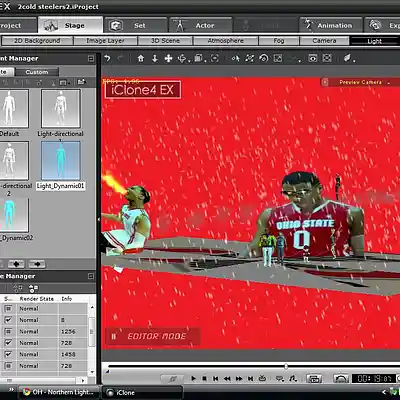400x400 pixels.
Task: Toggle the loop playback icon
Action: (262, 378)
